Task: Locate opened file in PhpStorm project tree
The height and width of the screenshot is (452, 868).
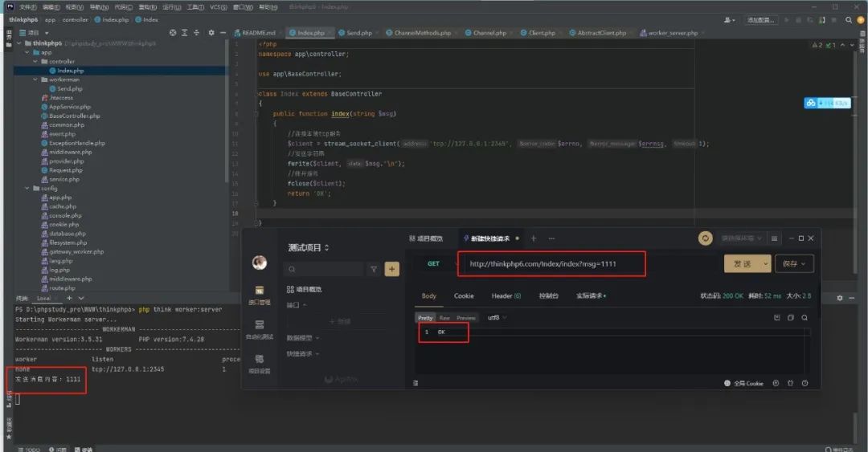Action: [x=173, y=33]
